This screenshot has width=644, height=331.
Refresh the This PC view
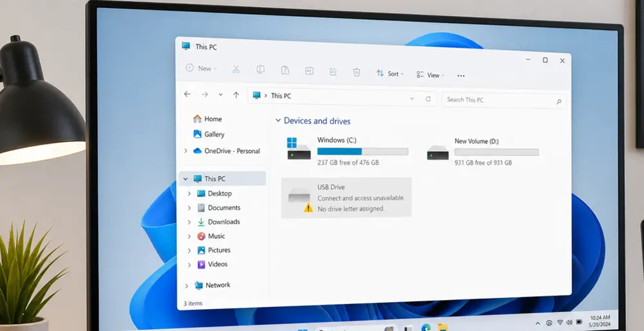(428, 99)
